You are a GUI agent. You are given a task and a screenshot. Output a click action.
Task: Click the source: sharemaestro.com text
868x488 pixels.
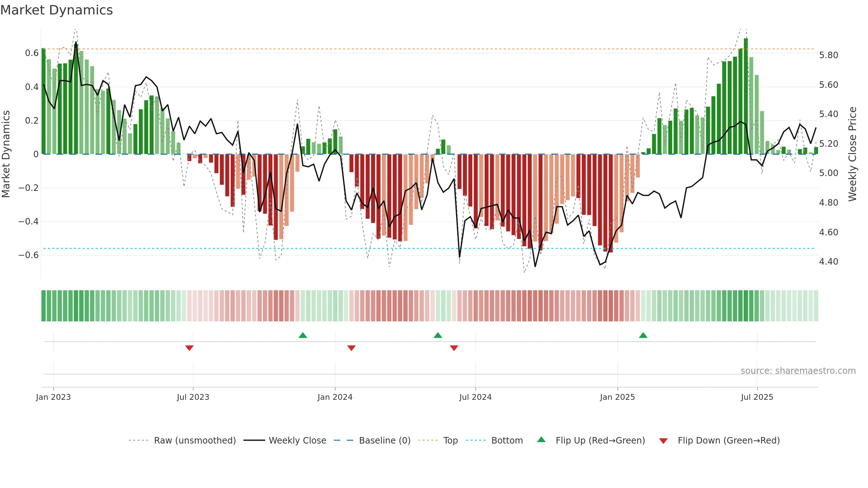point(798,371)
